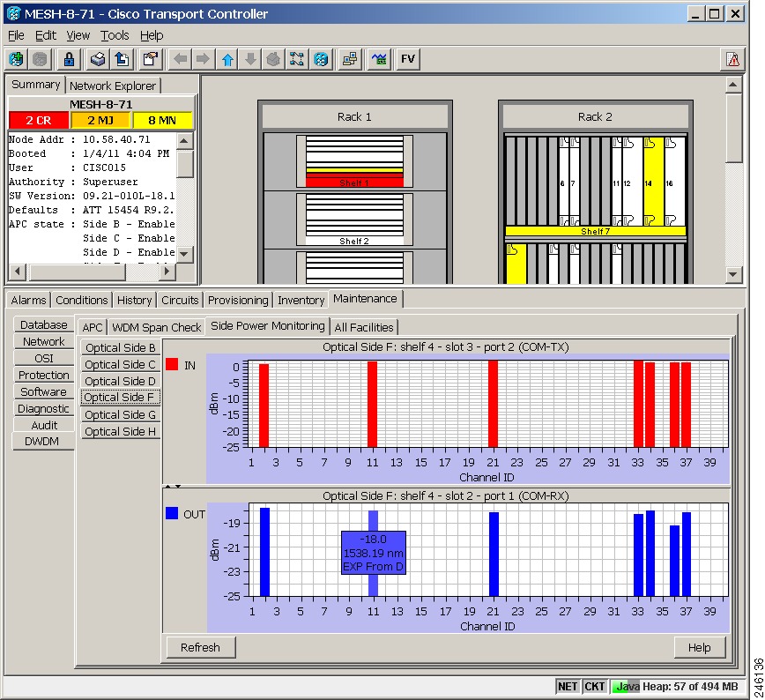Open the File menu
The image size is (765, 700).
[x=16, y=35]
